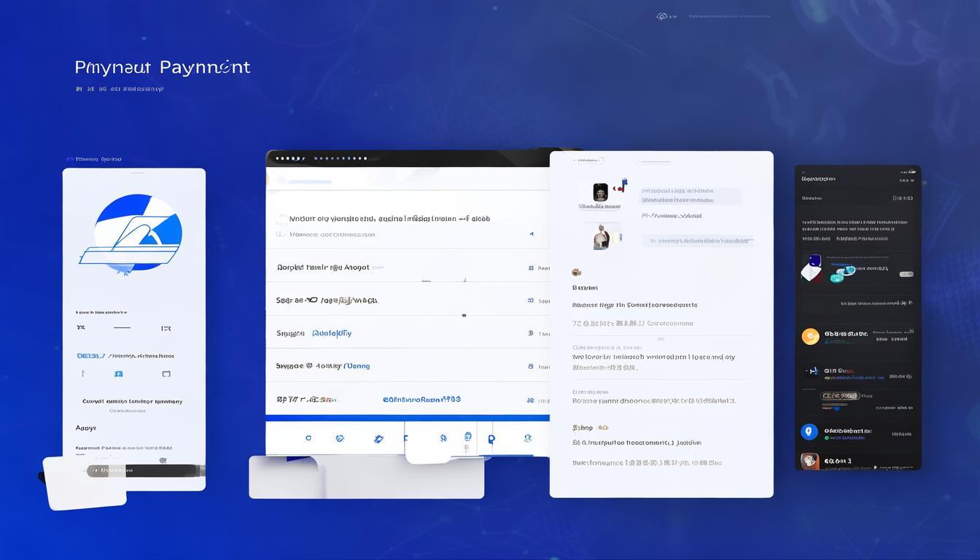Click the orange round avatar in dark panel
Screen dimensions: 980x560
[x=810, y=336]
